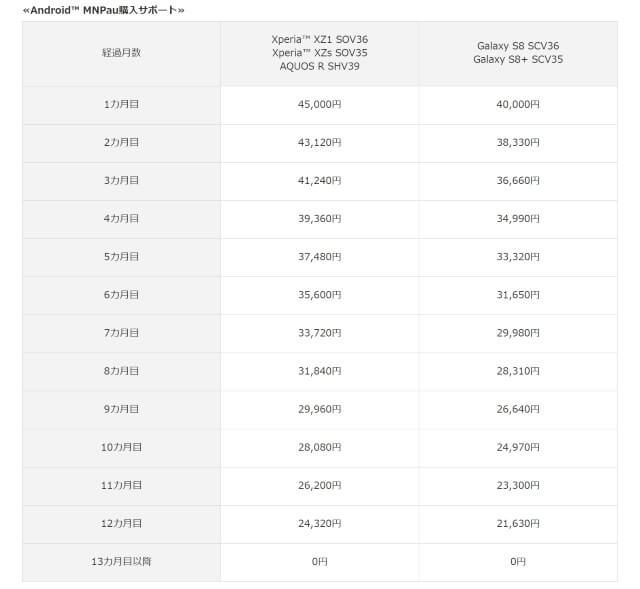Select the 36,660円 price cell
Image resolution: width=640 pixels, height=589 pixels.
518,180
